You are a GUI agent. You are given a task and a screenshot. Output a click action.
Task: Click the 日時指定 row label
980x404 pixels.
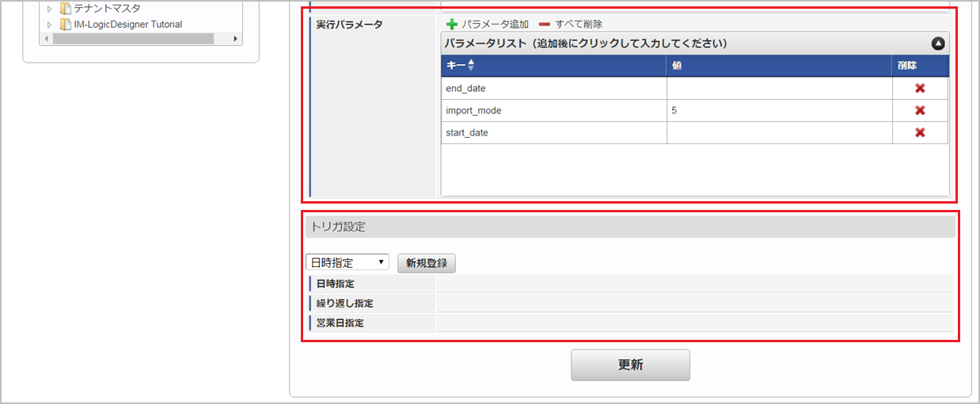[335, 284]
